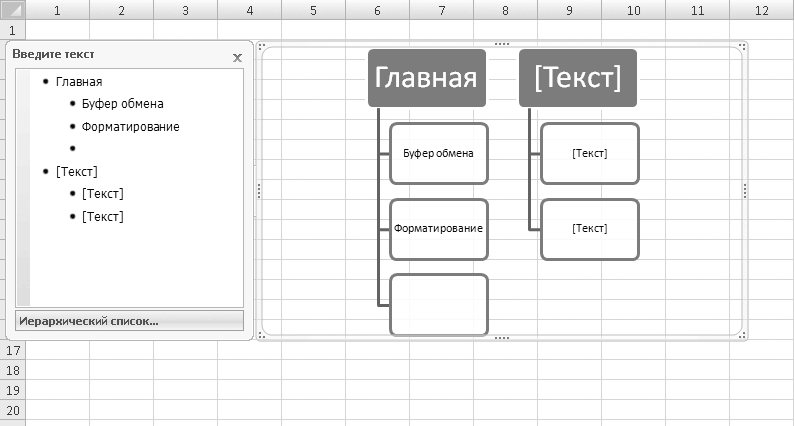The width and height of the screenshot is (794, 426).
Task: Select the 'Буфер обмена' box in the diagram
Action: click(x=438, y=154)
